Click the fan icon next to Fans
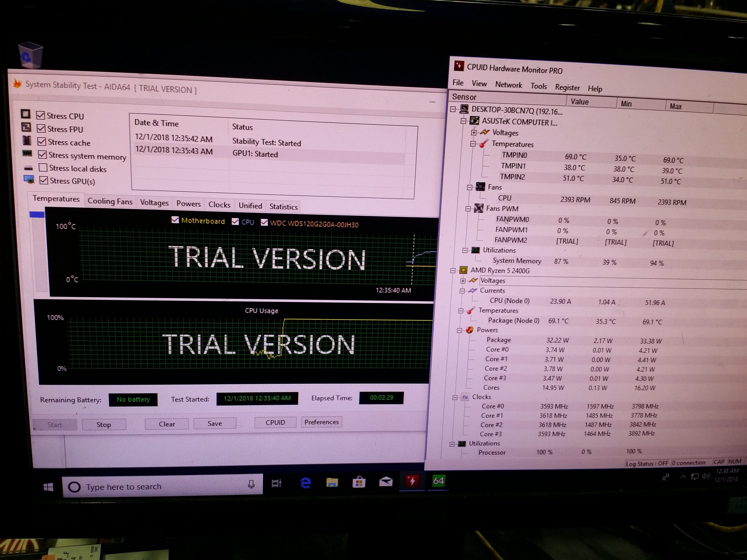 pos(480,187)
